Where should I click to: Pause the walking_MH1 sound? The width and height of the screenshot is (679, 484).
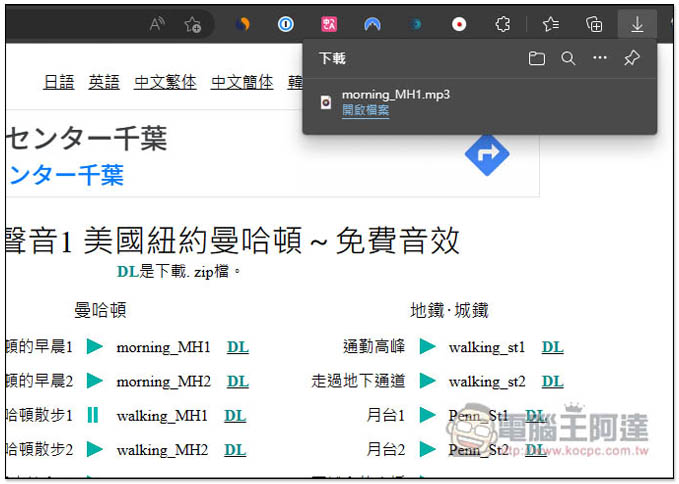(x=94, y=415)
